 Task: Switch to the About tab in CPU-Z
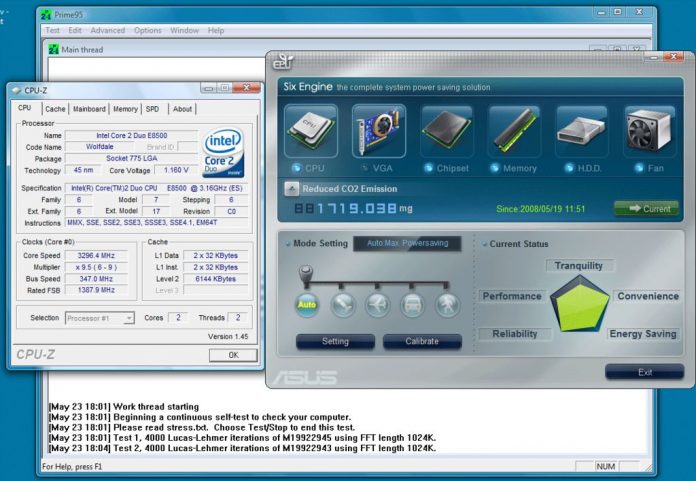point(182,109)
